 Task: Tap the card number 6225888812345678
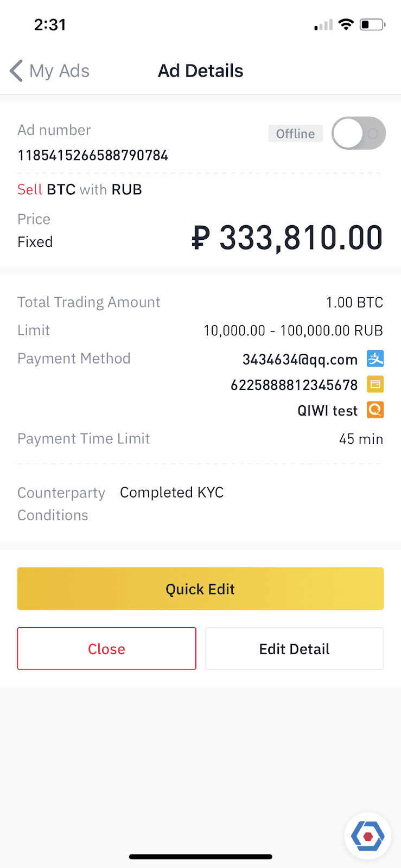pyautogui.click(x=294, y=385)
